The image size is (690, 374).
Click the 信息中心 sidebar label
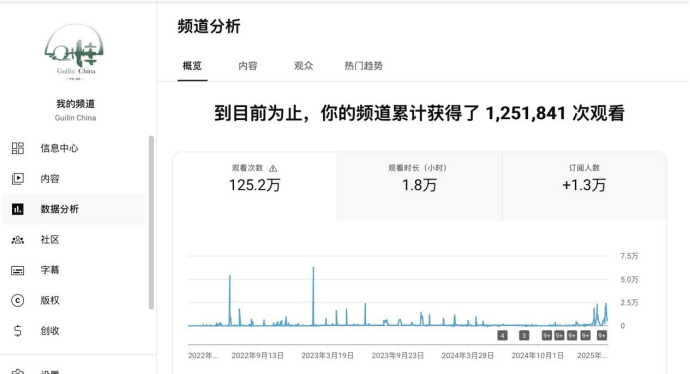[x=59, y=148]
